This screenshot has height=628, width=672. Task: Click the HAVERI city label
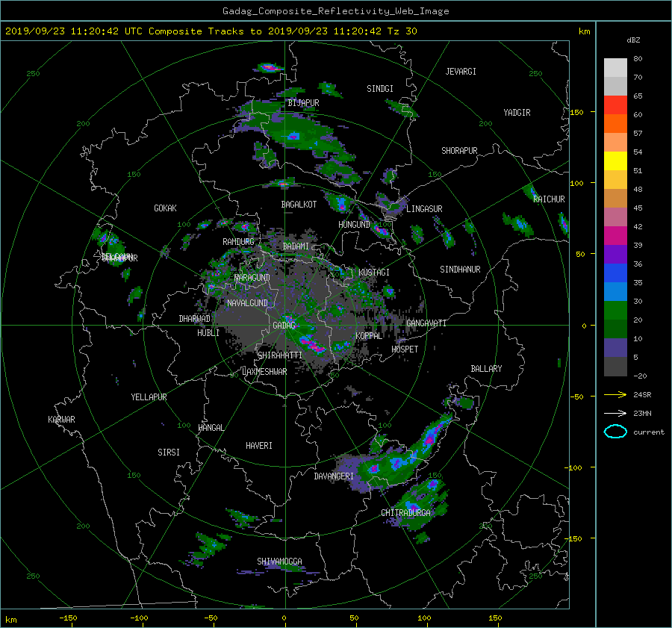click(259, 446)
